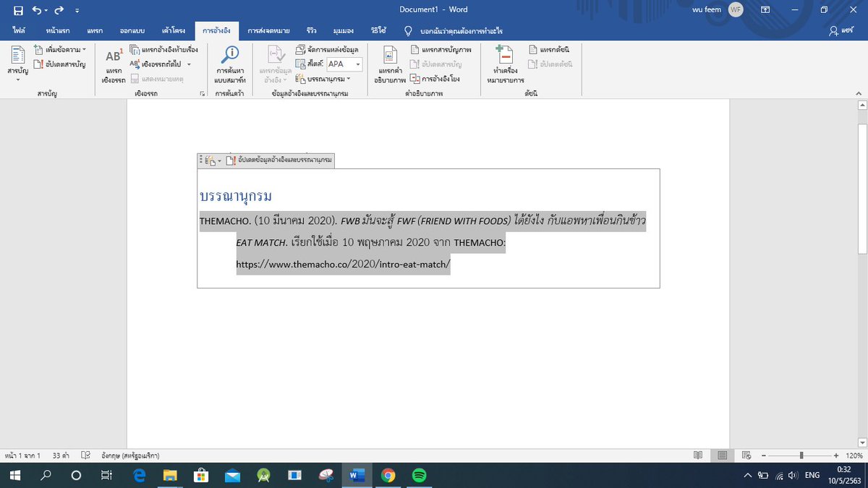Click the อังกฤษ (สหรัฐอเมริกา) language indicator
Image resolution: width=868 pixels, height=488 pixels.
click(x=131, y=455)
